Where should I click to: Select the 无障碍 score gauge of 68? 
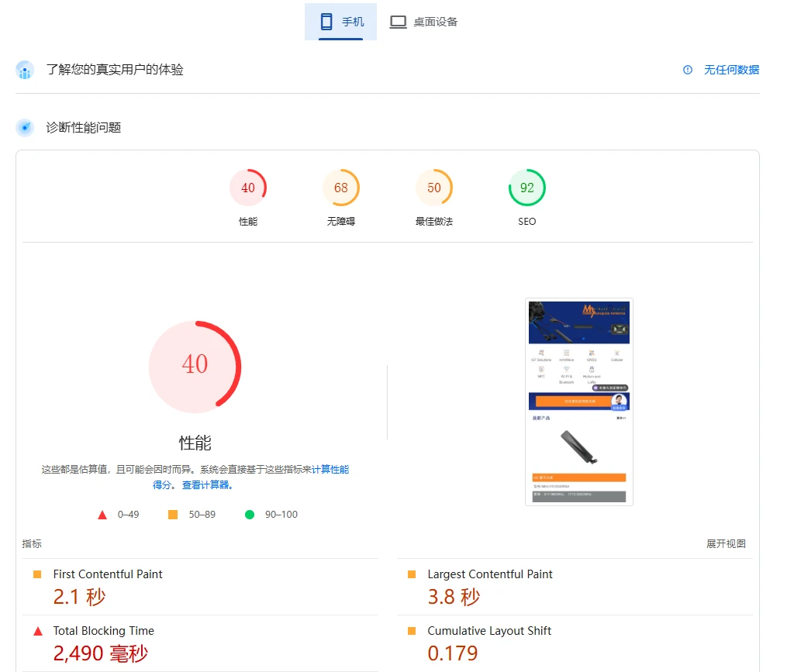[341, 188]
